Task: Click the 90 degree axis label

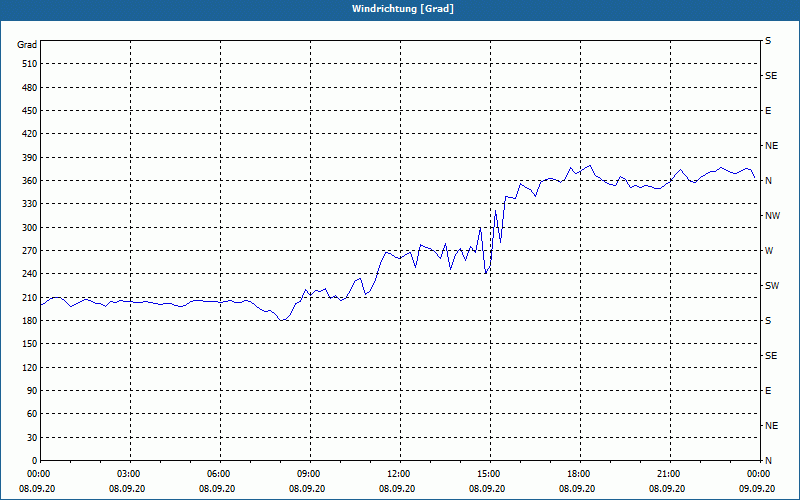Action: point(32,391)
